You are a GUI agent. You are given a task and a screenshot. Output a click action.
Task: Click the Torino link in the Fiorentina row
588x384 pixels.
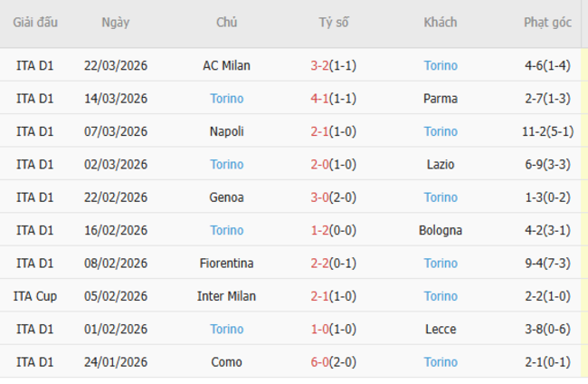(441, 264)
